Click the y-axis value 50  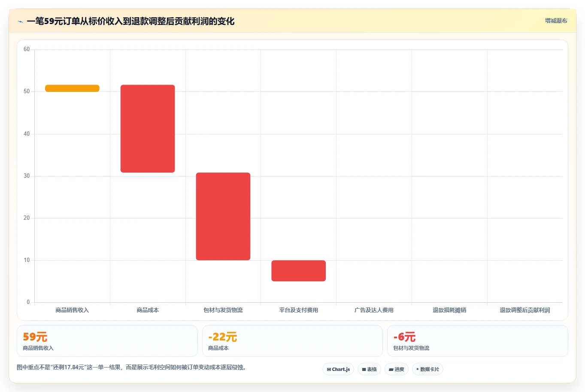click(27, 91)
